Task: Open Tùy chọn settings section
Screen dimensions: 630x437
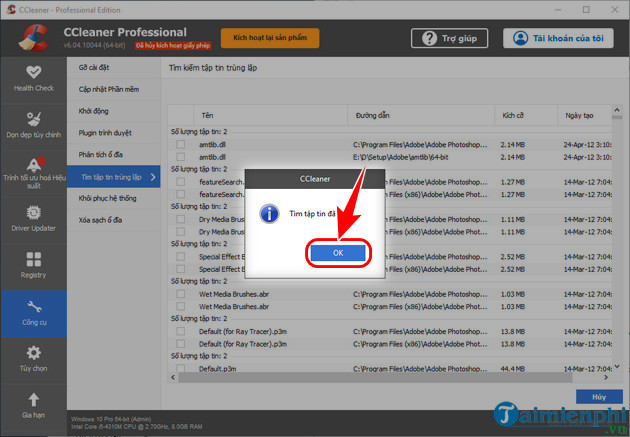Action: pos(34,359)
